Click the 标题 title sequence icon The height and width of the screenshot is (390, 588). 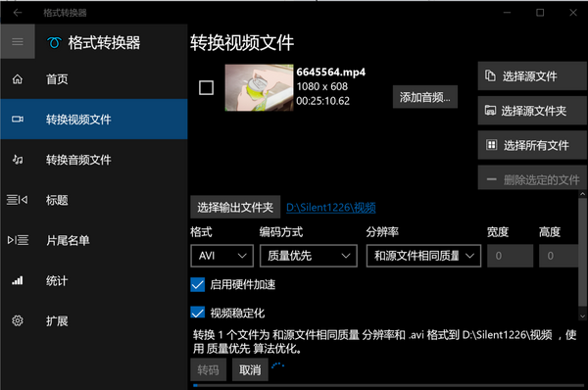coord(18,200)
